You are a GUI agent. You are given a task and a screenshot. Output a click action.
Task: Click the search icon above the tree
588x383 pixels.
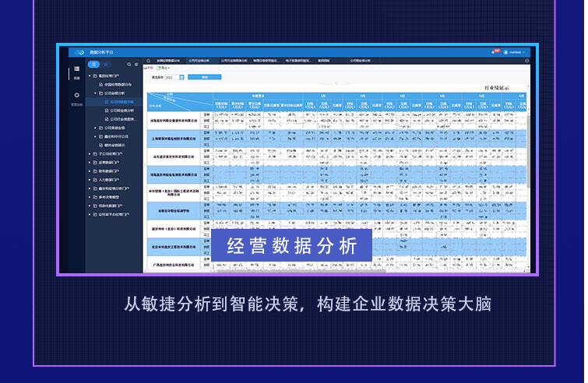tap(129, 65)
